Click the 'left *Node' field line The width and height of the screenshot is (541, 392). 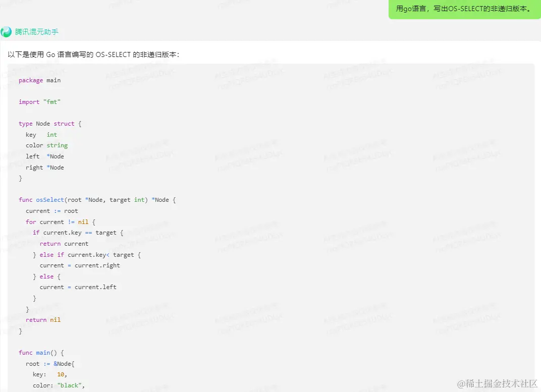coord(45,156)
